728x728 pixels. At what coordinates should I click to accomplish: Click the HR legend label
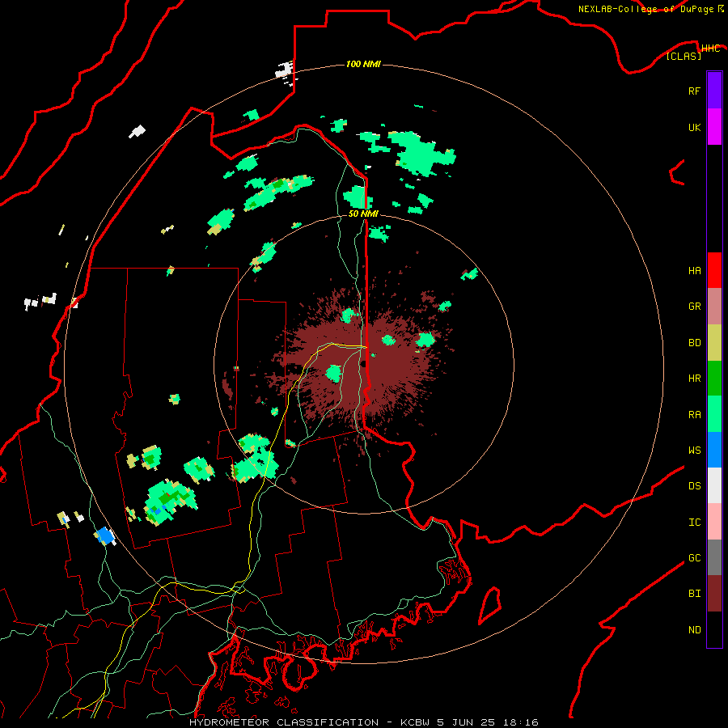(694, 379)
